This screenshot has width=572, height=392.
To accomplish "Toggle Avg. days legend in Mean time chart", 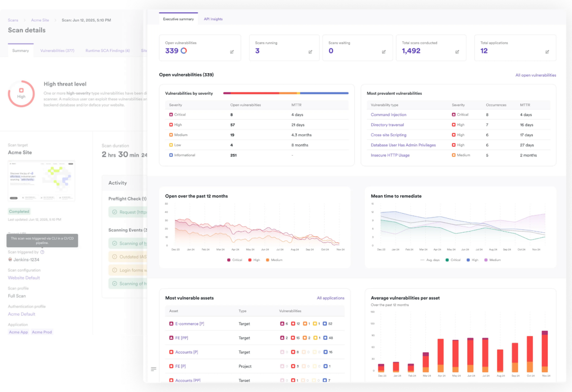I will (x=430, y=260).
